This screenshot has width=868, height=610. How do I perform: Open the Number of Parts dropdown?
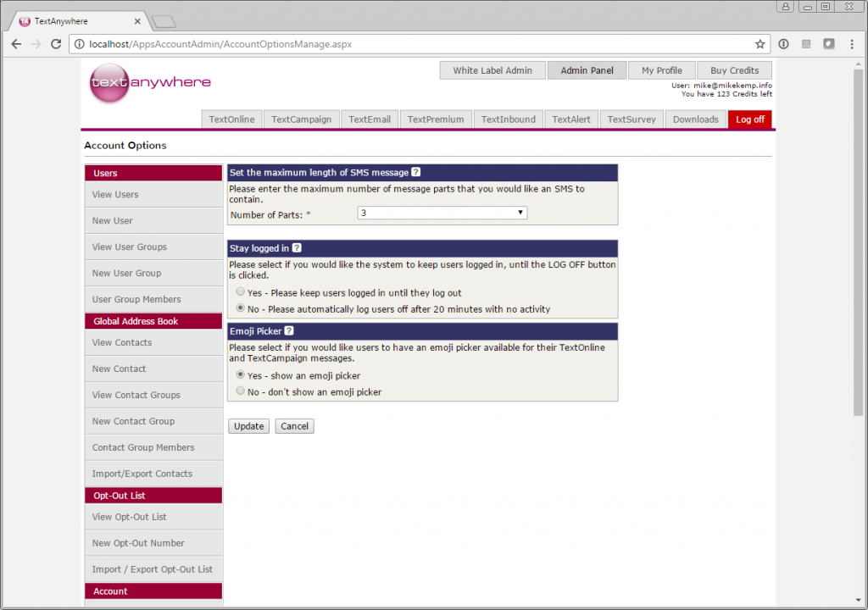pyautogui.click(x=442, y=213)
